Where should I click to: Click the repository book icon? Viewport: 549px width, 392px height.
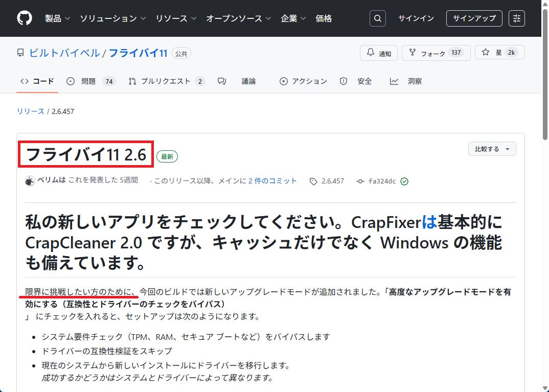(x=20, y=53)
